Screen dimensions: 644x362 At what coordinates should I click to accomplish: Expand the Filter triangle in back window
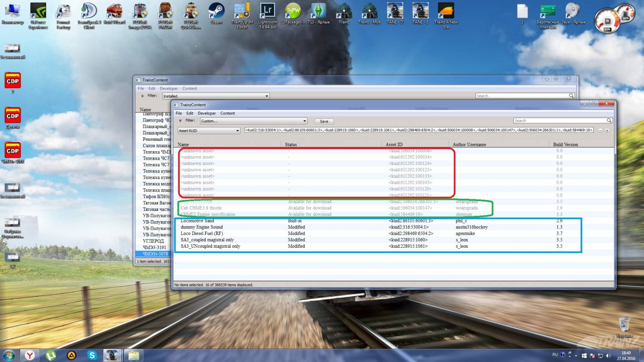point(143,96)
